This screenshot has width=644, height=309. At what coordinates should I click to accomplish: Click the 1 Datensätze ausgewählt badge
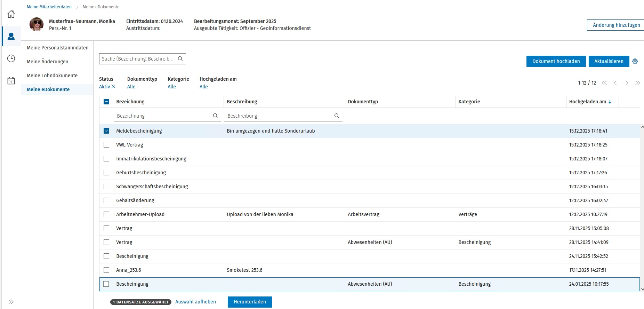[x=141, y=302]
